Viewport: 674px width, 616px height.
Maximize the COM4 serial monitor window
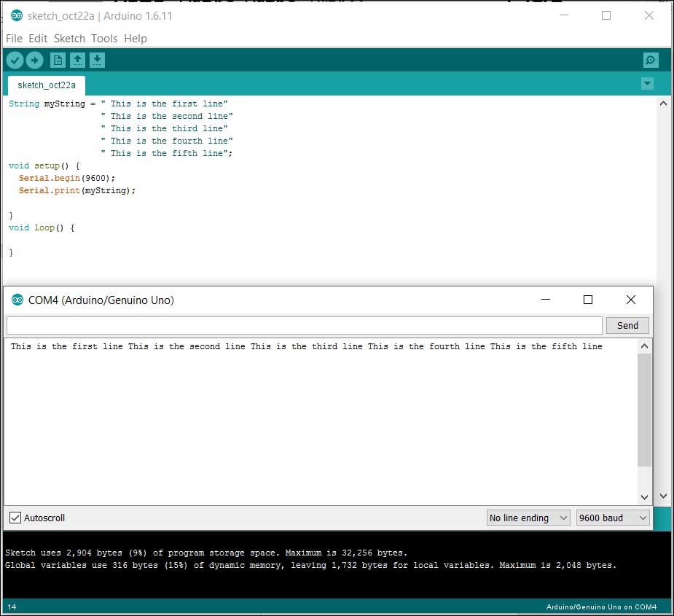pos(588,300)
